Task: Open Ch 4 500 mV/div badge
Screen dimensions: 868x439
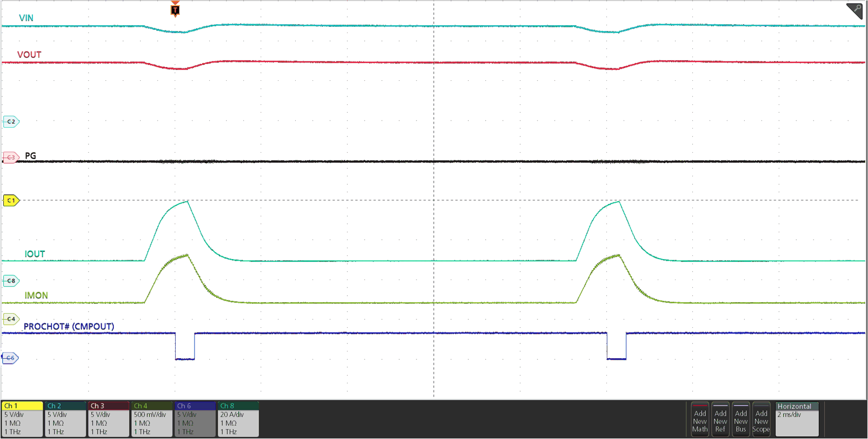Action: pyautogui.click(x=152, y=419)
